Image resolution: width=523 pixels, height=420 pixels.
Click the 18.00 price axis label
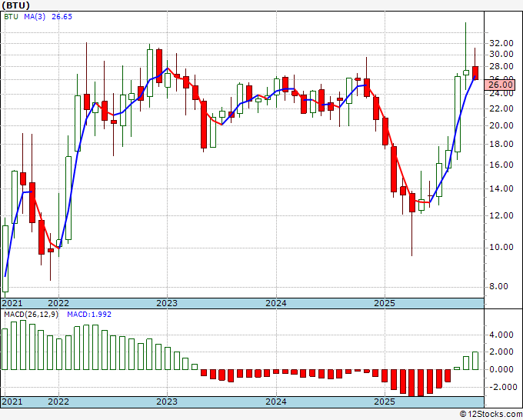click(x=501, y=144)
